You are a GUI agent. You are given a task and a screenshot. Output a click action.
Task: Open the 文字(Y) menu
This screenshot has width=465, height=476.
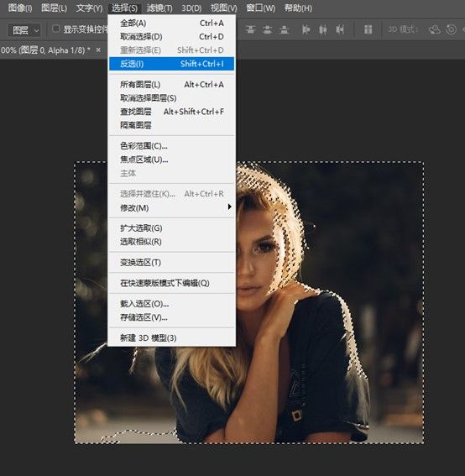(x=89, y=8)
